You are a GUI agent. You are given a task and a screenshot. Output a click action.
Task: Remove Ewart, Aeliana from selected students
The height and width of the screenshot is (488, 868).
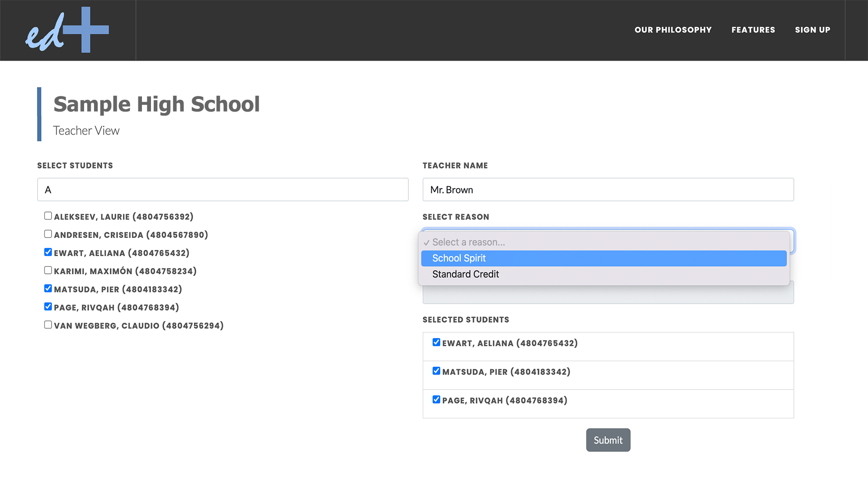click(x=436, y=343)
